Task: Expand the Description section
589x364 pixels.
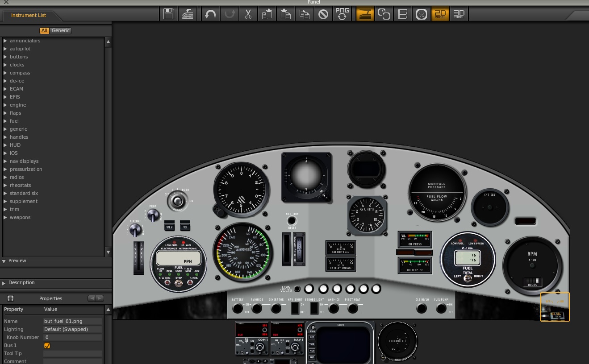Action: (x=4, y=283)
